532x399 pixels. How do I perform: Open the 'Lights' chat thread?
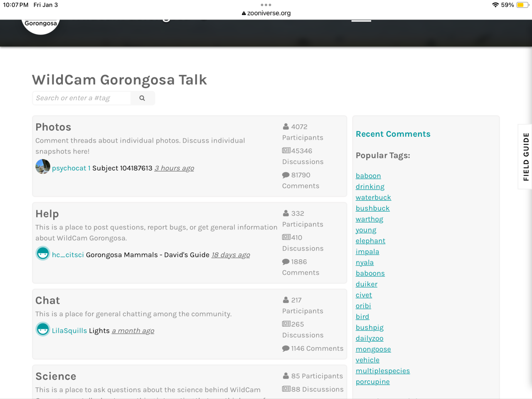pyautogui.click(x=99, y=331)
